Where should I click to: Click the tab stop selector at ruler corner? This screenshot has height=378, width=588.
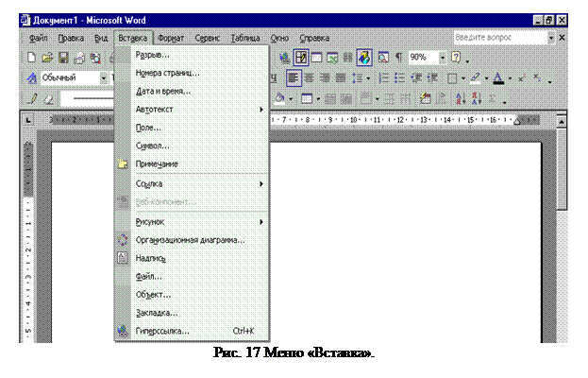[28, 121]
